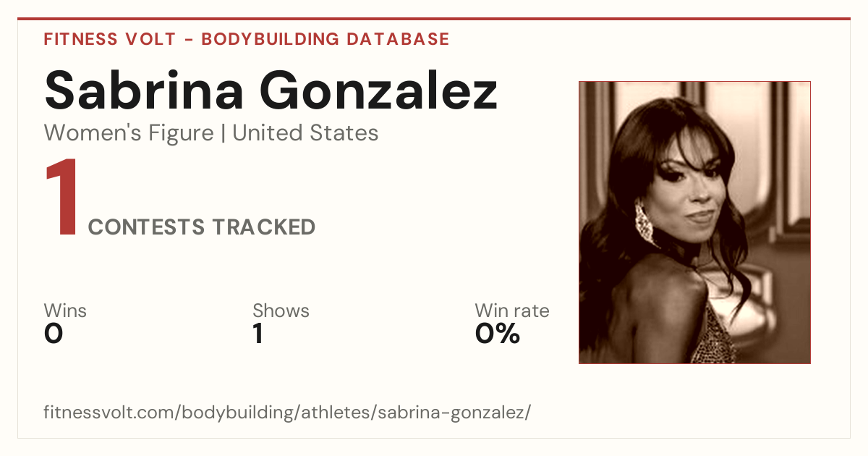
Task: Click the red top border bar
Action: tap(434, 19)
